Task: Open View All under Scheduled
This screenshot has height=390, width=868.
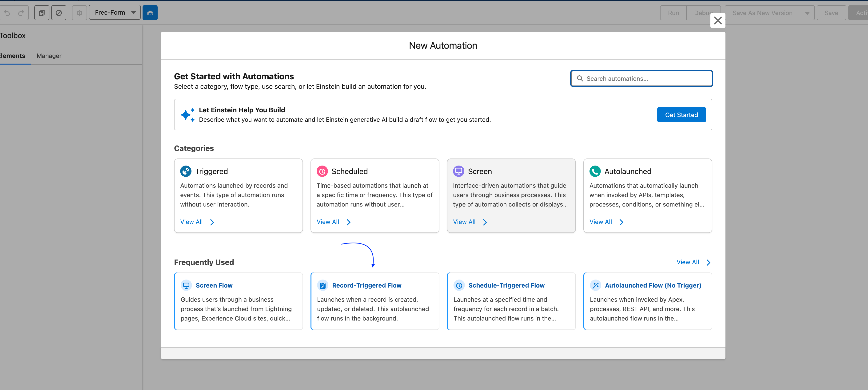Action: 328,222
